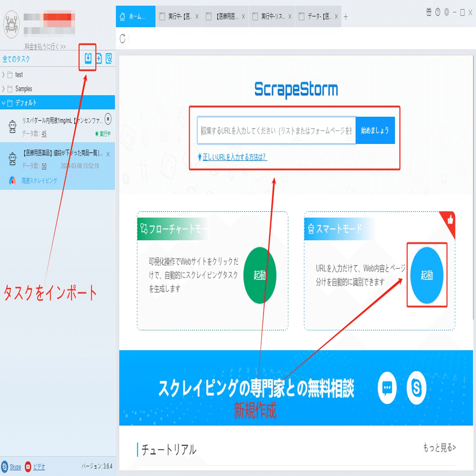Open the task search icon

coord(109,58)
